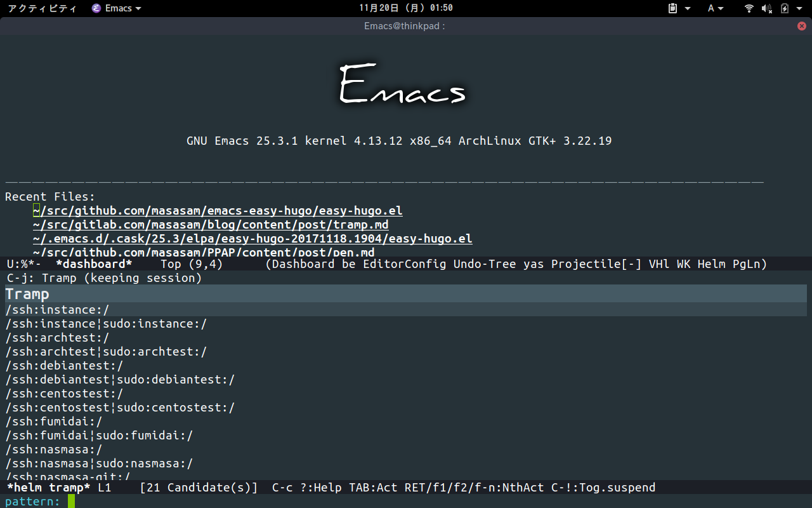The height and width of the screenshot is (508, 812).
Task: Open the clipboard indicator in the top bar
Action: click(x=674, y=8)
